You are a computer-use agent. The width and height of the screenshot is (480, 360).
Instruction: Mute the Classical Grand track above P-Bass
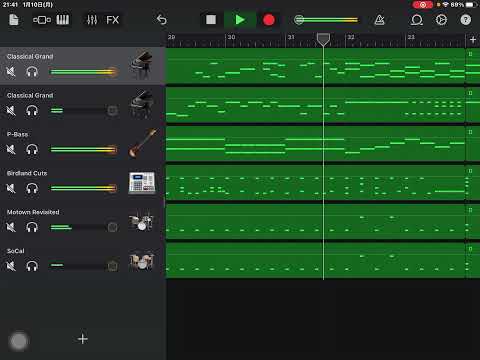click(11, 110)
